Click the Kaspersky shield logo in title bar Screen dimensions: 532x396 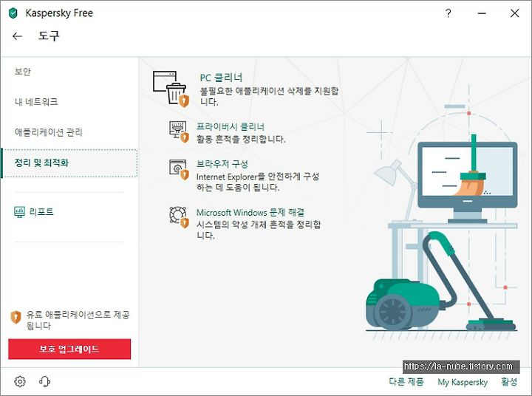coord(13,13)
